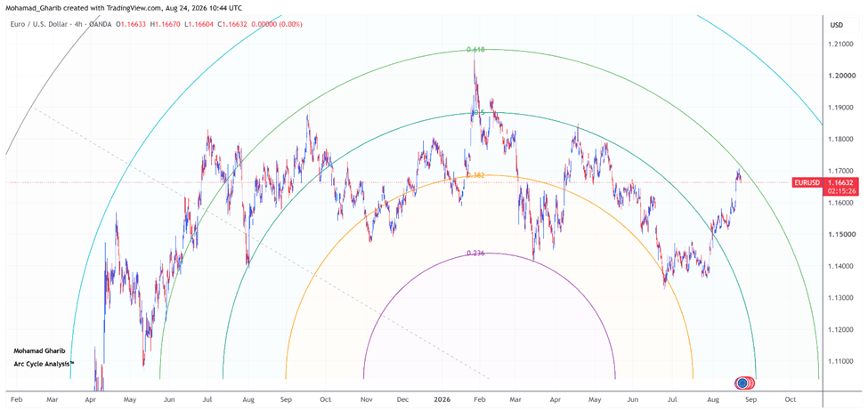Click the red EURUSD price tag
The image size is (868, 411).
807,182
